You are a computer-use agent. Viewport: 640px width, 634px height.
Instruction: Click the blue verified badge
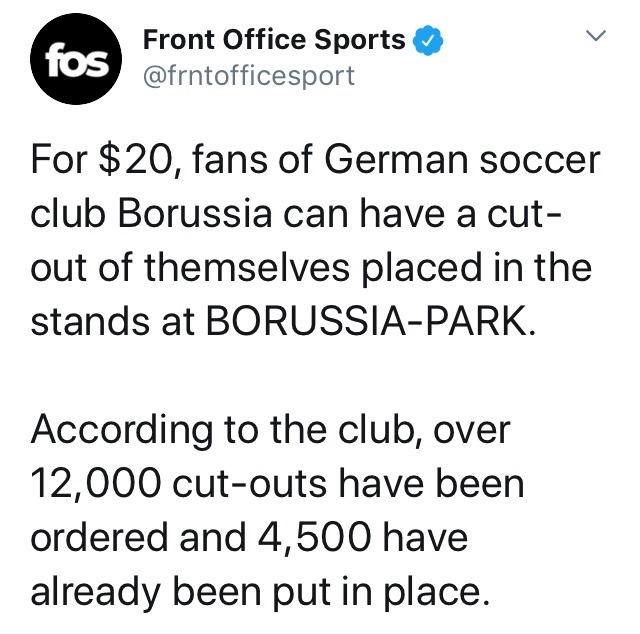pyautogui.click(x=427, y=41)
